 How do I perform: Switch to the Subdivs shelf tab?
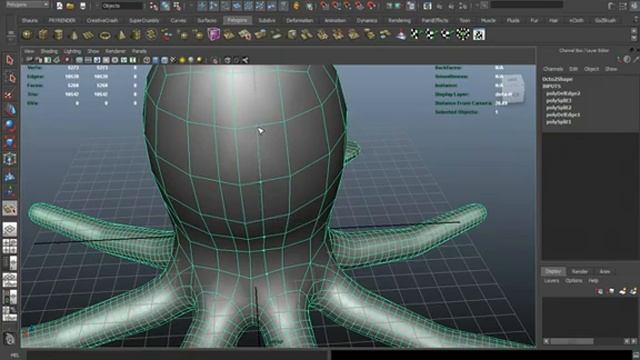coord(267,20)
